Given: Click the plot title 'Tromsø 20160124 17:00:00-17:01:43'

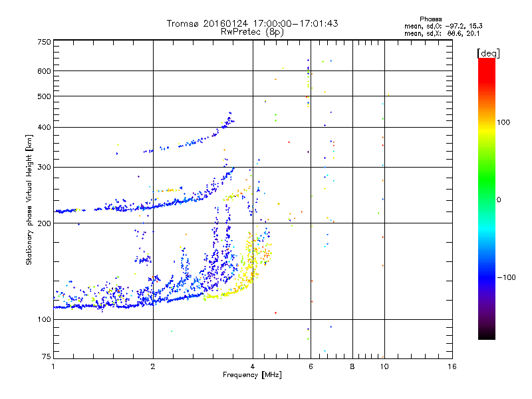Looking at the screenshot, I should point(252,23).
